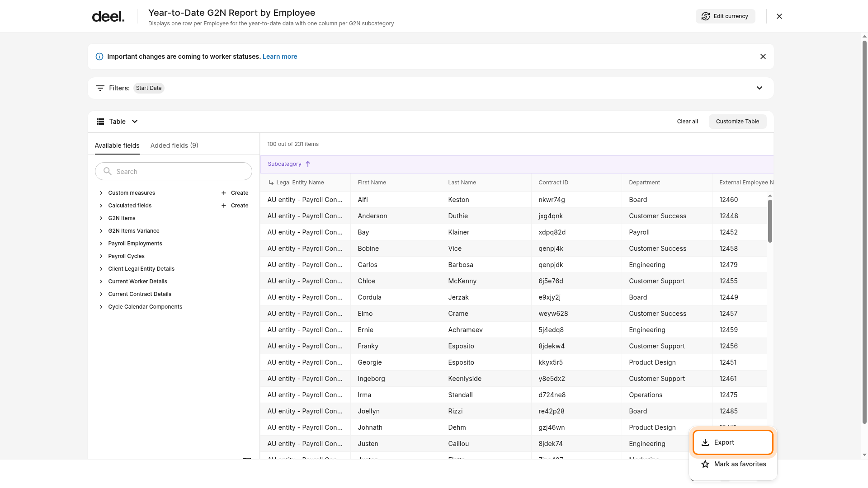The image size is (868, 488).
Task: Click the table's vertical scrollbar thumb
Action: coord(770,221)
